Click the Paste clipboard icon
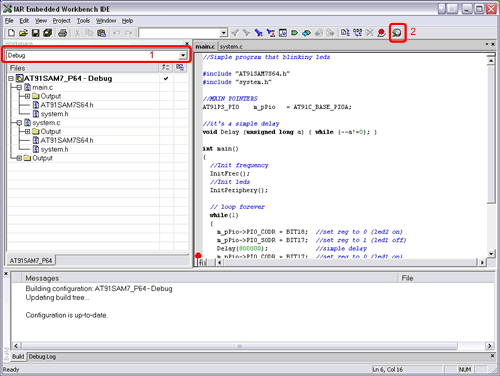 click(102, 33)
